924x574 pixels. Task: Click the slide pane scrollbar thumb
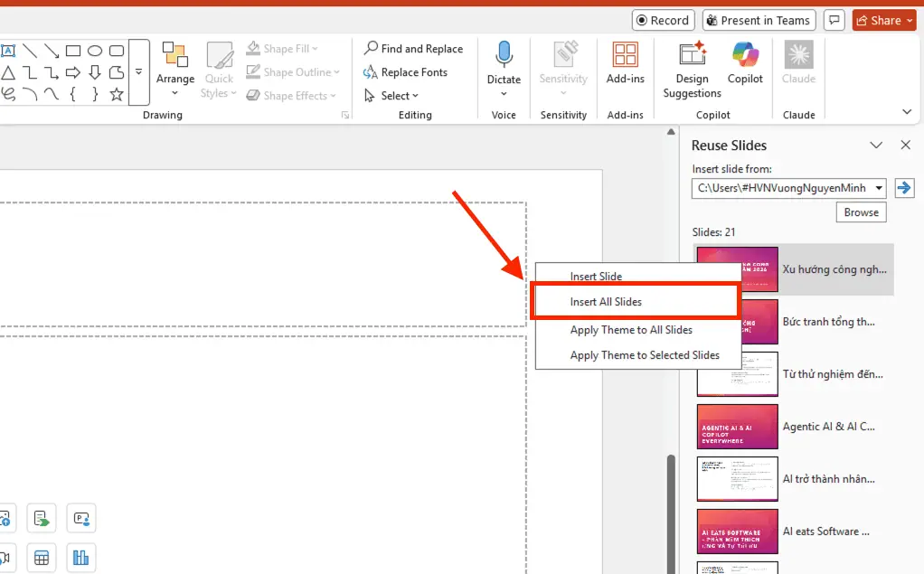(671, 513)
